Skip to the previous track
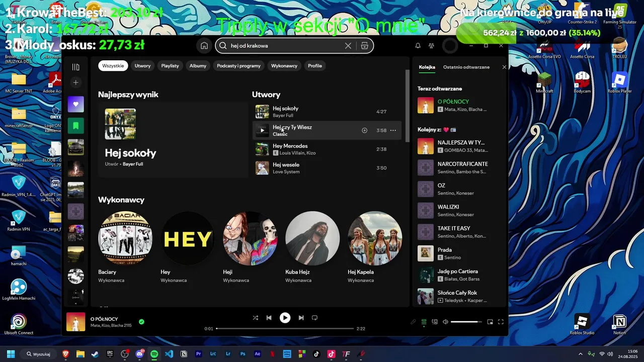The width and height of the screenshot is (644, 362). point(269,318)
